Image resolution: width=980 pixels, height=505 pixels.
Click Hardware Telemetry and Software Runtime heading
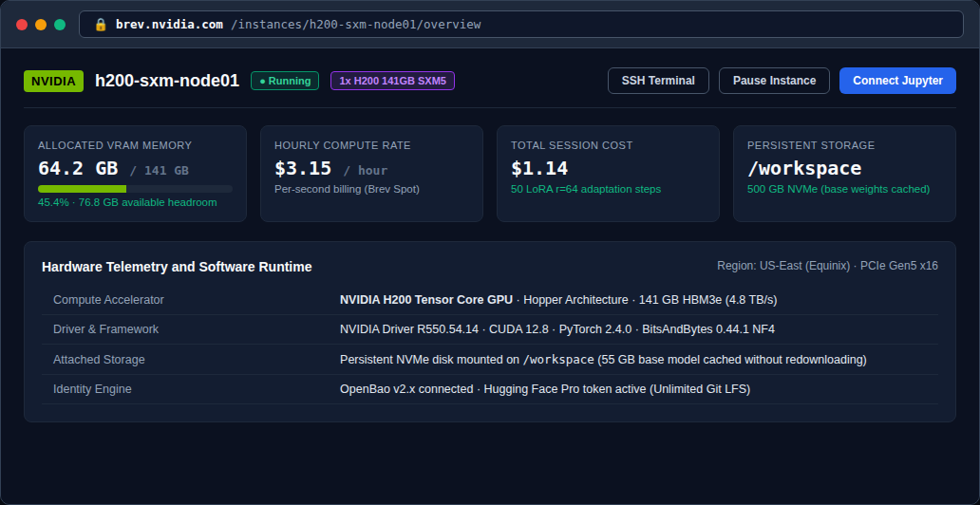(177, 267)
